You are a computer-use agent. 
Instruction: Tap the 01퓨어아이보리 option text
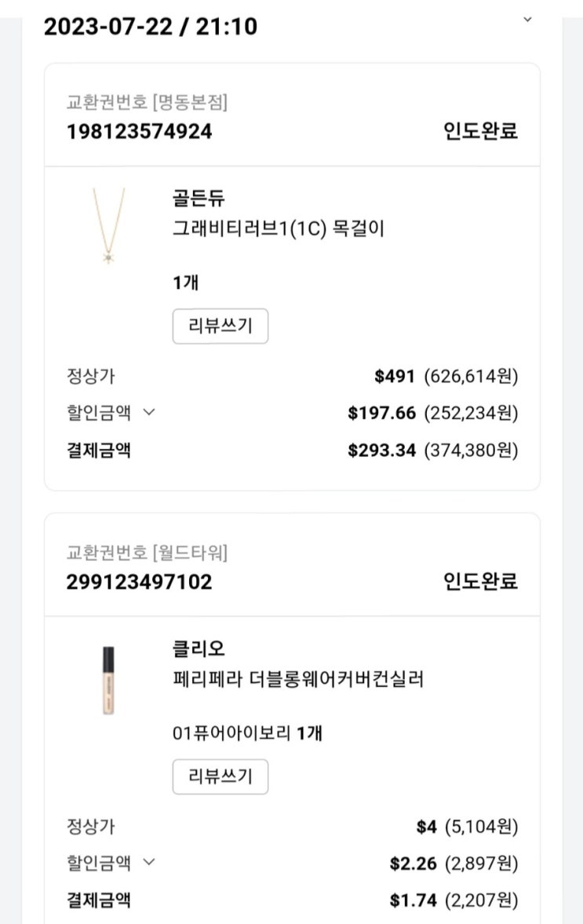232,733
